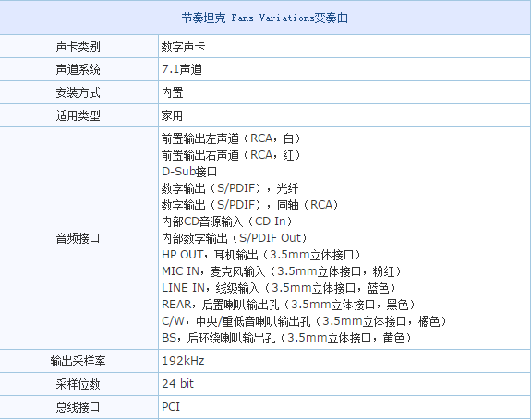Select the 适用类型 label
The width and height of the screenshot is (531, 420).
point(78,115)
